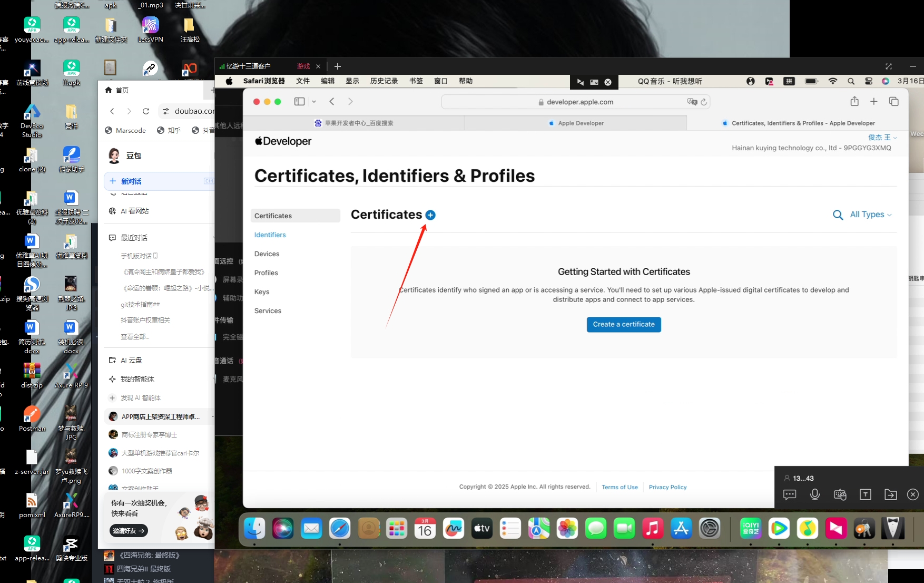Reload the doubao.com page

tap(146, 111)
